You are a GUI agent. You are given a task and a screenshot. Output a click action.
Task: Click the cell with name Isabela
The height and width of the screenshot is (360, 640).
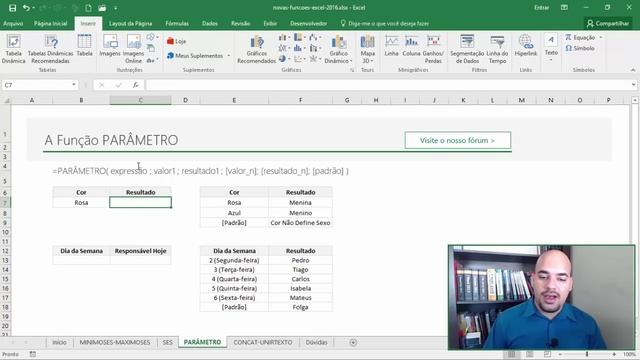pos(300,289)
